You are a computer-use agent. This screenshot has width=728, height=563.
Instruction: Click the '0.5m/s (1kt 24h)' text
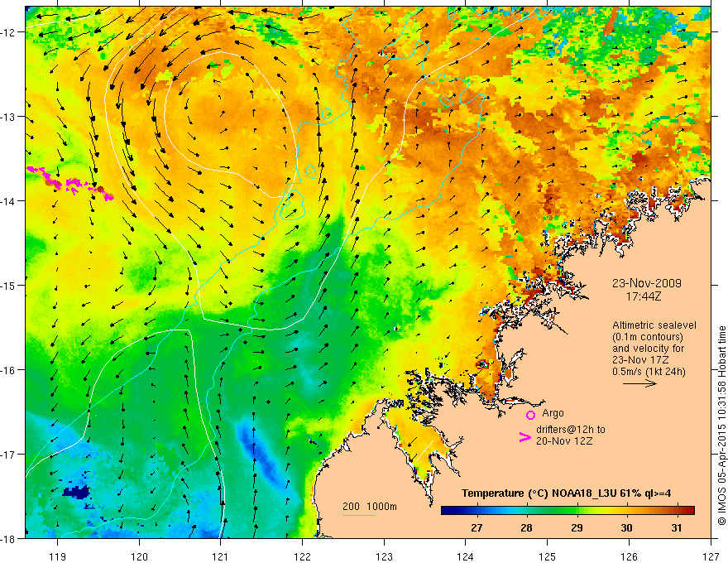pyautogui.click(x=649, y=372)
